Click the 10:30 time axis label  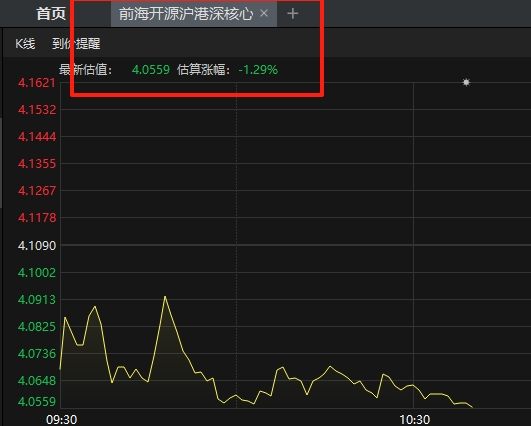click(415, 420)
